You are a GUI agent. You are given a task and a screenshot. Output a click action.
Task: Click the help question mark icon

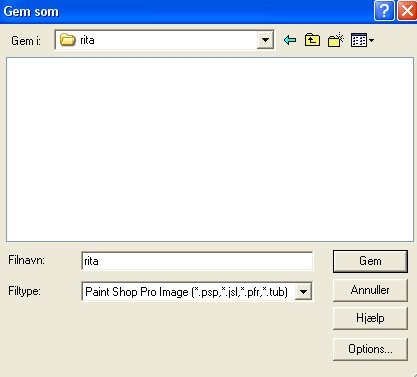pos(384,11)
